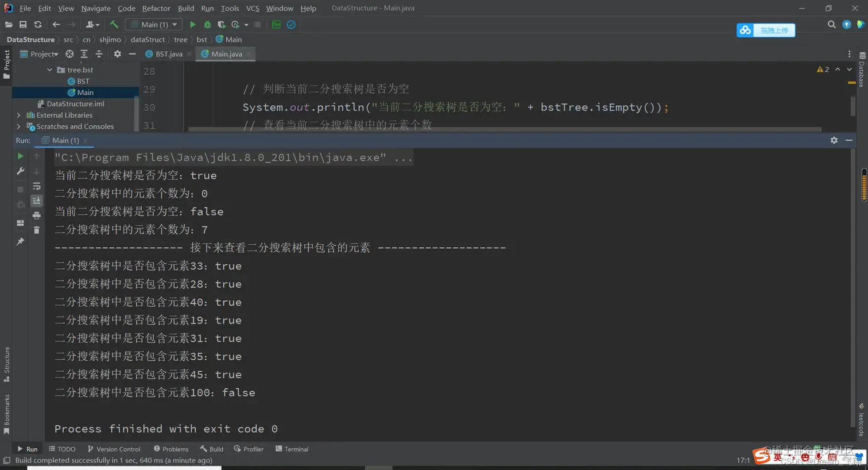Pin the Run tool window tab
The height and width of the screenshot is (470, 868).
[21, 240]
